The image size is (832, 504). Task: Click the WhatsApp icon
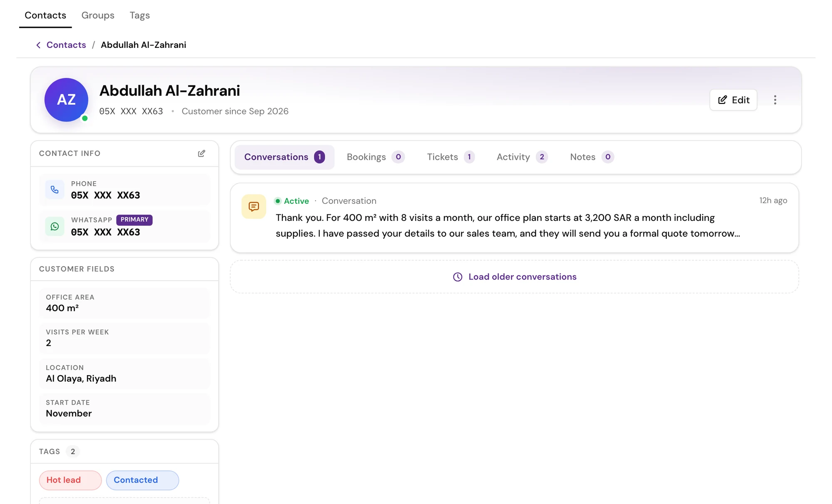coord(54,226)
